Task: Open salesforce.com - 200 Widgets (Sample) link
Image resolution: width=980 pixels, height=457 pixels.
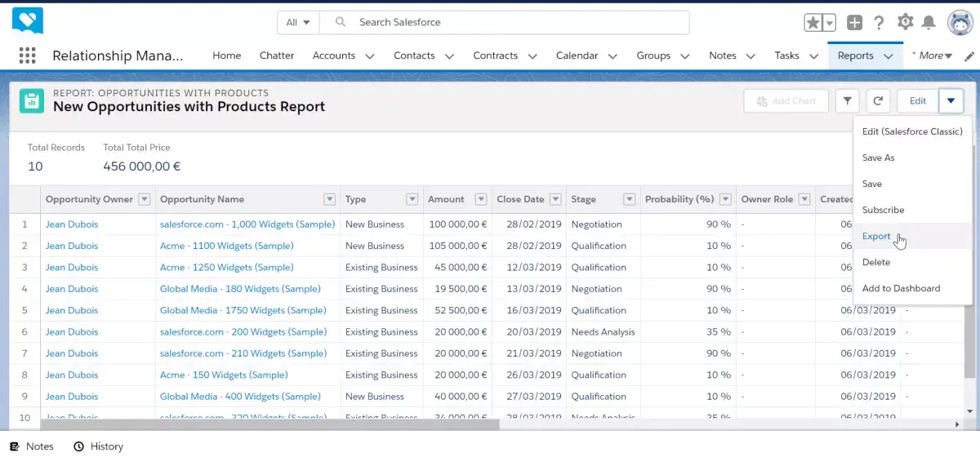Action: pos(243,332)
